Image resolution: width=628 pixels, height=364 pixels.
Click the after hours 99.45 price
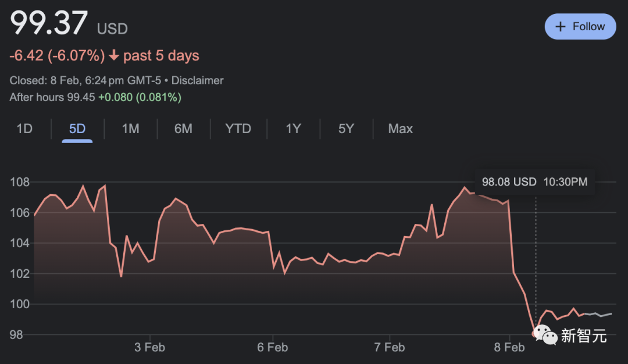(x=81, y=97)
